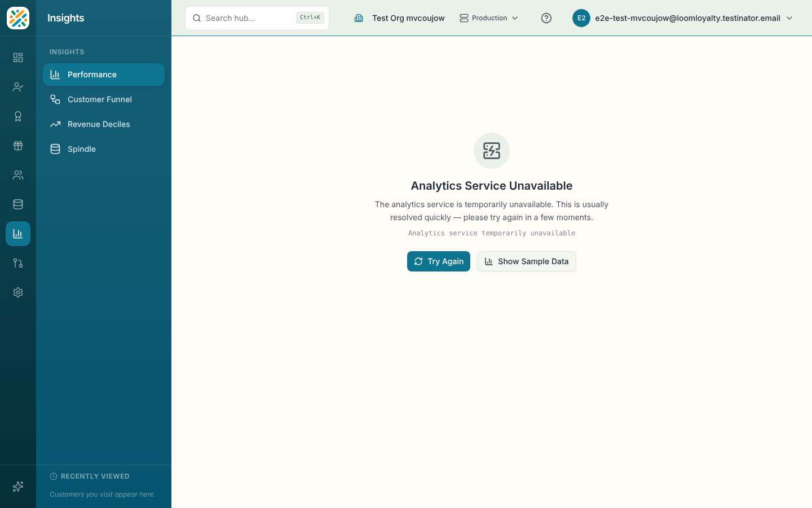Open the users group icon in rail
The image size is (812, 508).
[x=18, y=175]
